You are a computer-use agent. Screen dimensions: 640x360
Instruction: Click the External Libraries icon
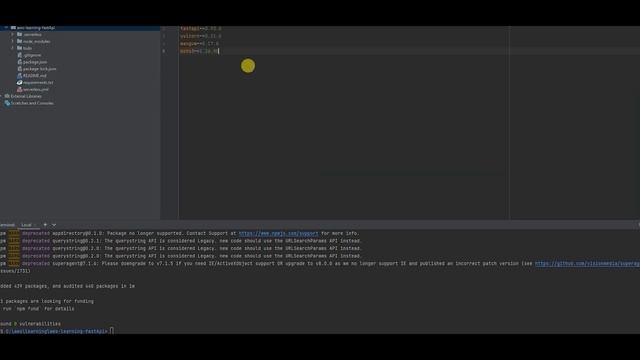click(7, 96)
